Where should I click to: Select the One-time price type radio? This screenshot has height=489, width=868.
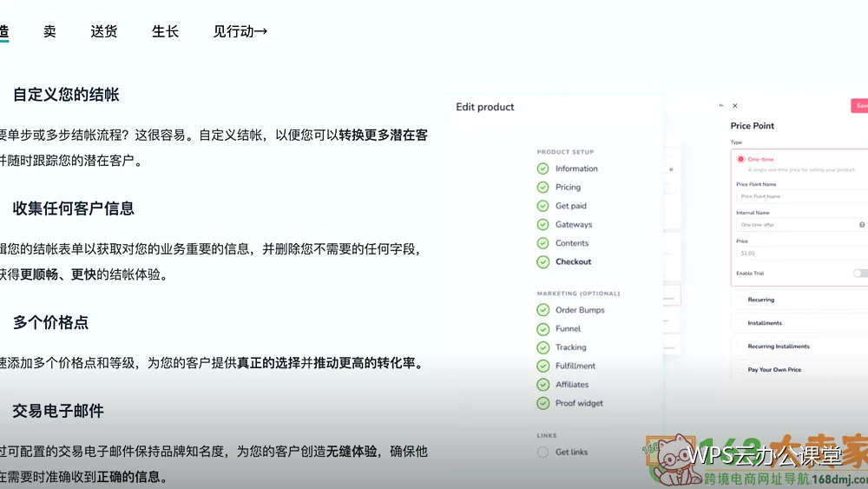point(740,159)
